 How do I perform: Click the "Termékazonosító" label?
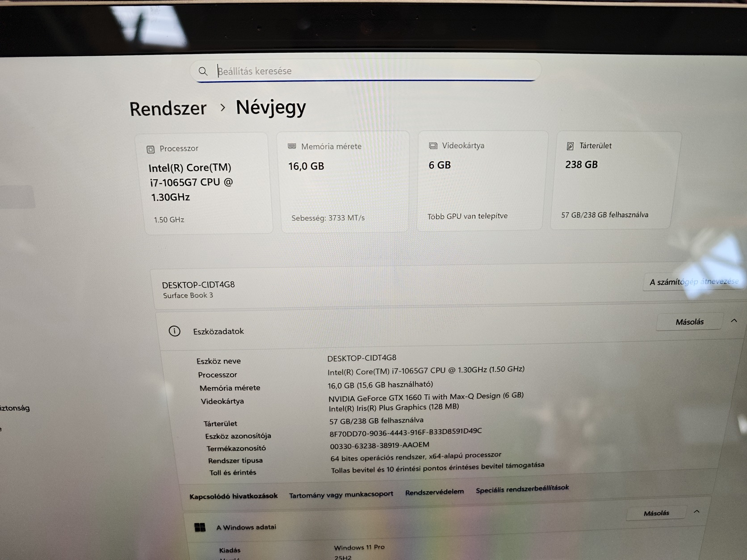pyautogui.click(x=236, y=448)
